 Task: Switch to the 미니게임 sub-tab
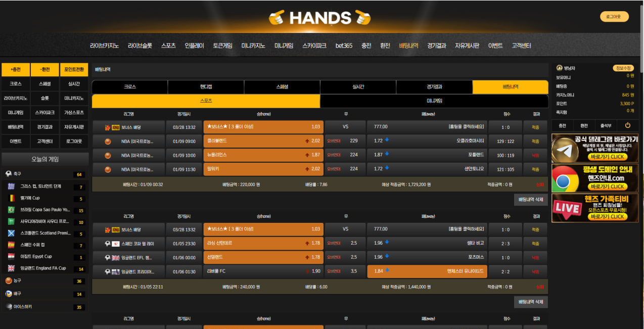coord(434,101)
